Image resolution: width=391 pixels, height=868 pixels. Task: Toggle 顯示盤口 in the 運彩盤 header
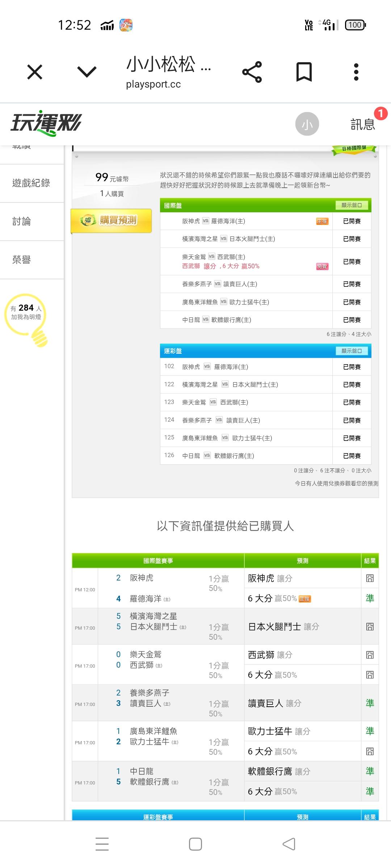click(x=352, y=351)
